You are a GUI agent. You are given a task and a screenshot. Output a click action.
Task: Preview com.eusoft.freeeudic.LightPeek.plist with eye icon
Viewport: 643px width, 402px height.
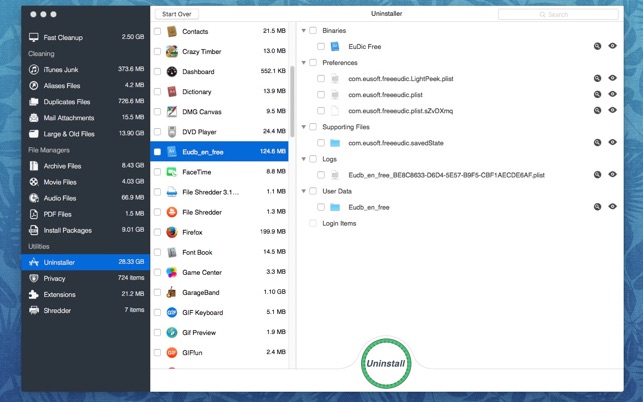click(x=612, y=78)
